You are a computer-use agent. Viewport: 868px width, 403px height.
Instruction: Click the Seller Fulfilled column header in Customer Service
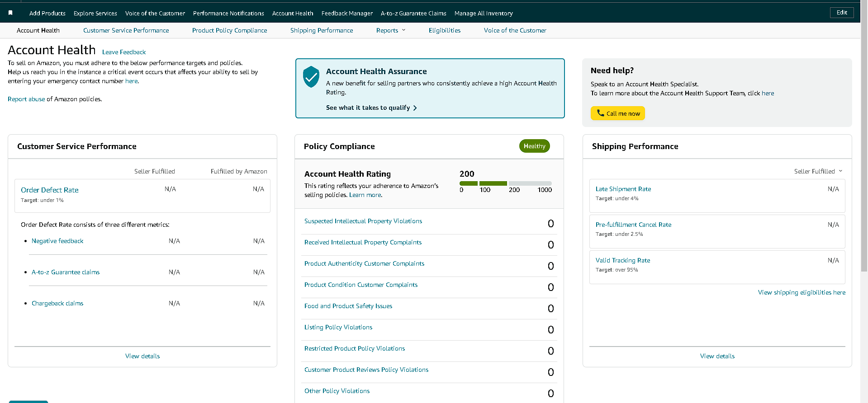pyautogui.click(x=154, y=171)
